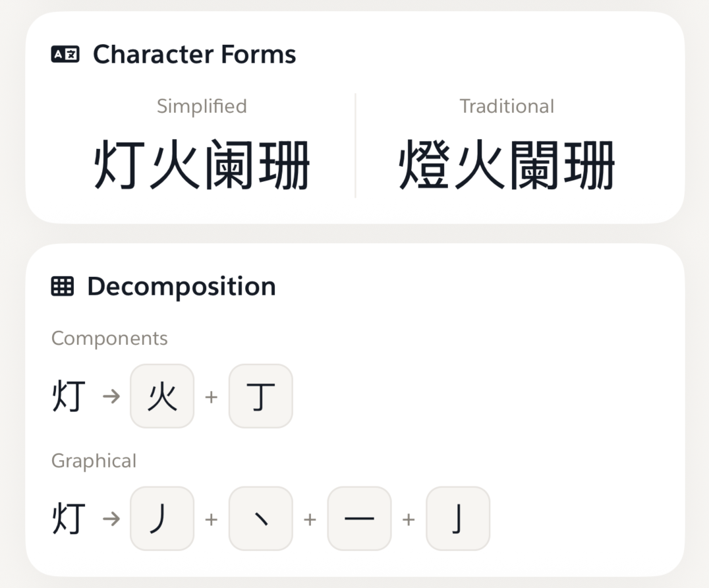Image resolution: width=709 pixels, height=588 pixels.
Task: Click the 灯 character in Graphical row
Action: 67,519
